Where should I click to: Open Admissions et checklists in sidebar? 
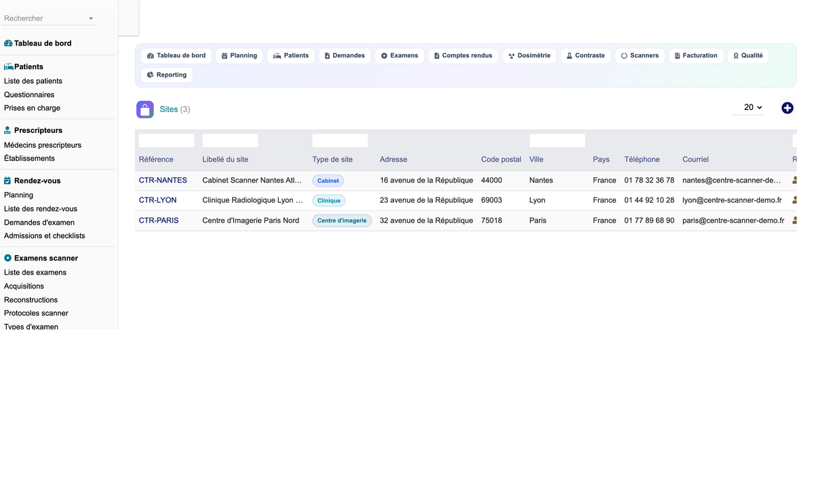pos(45,236)
